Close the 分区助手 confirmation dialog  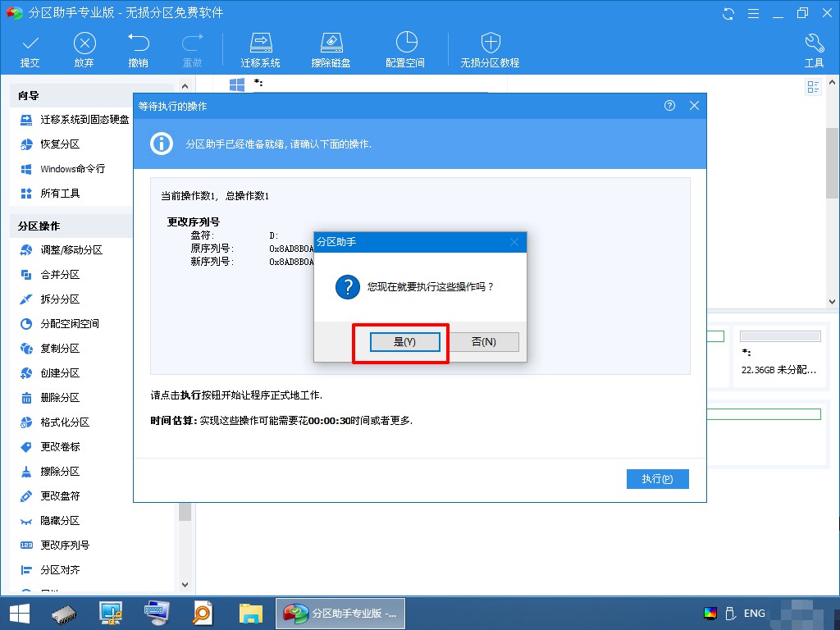(x=514, y=242)
